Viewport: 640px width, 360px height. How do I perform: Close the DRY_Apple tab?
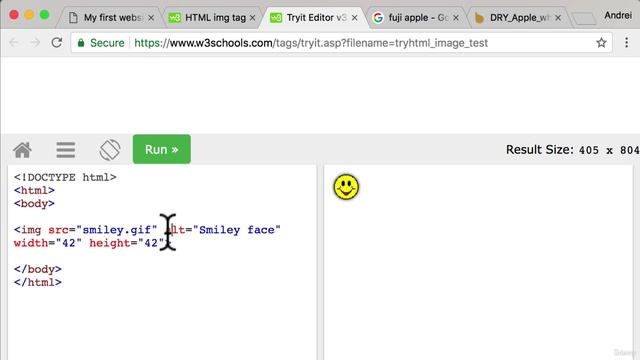click(x=558, y=18)
